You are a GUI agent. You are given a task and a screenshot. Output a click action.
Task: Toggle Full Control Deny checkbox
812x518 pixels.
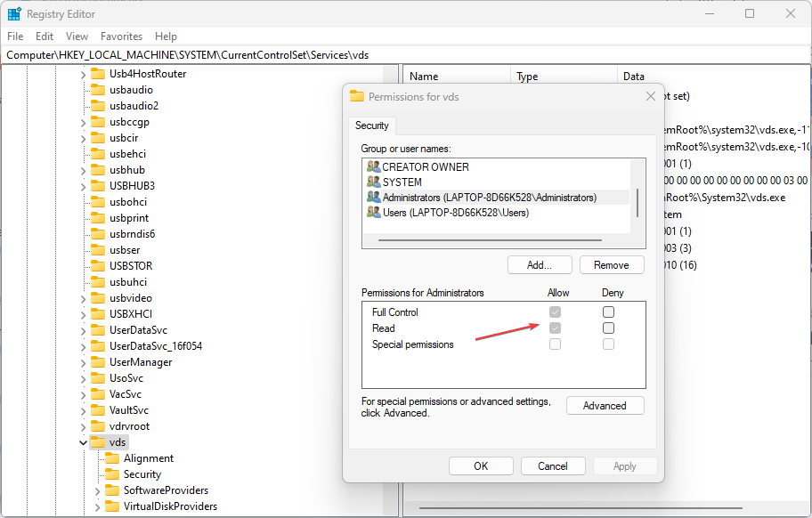(x=608, y=312)
